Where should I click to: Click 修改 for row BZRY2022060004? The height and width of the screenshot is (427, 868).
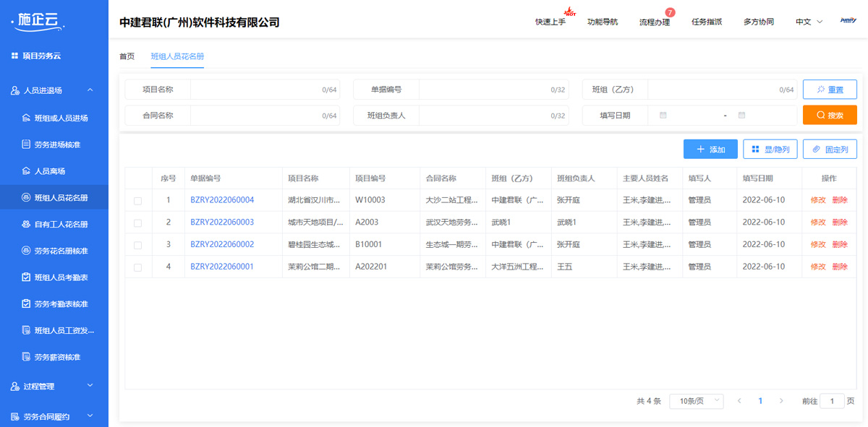point(818,200)
